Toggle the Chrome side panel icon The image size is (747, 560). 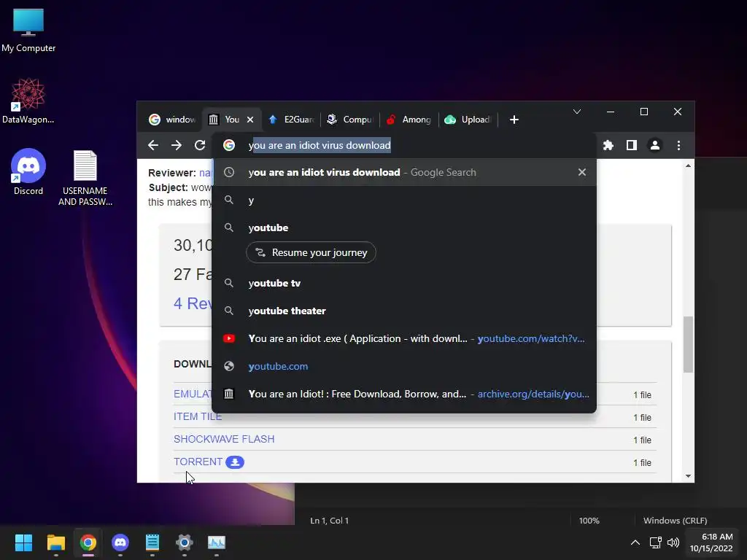[632, 145]
